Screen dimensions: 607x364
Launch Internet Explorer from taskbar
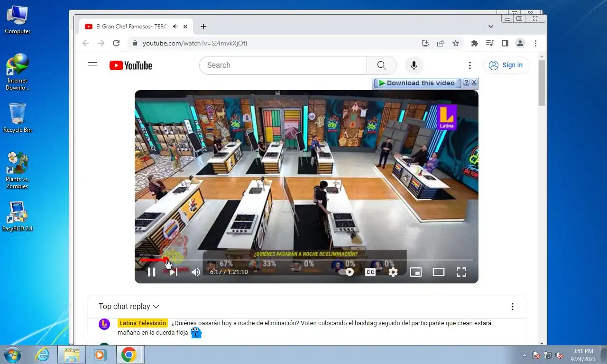[42, 355]
